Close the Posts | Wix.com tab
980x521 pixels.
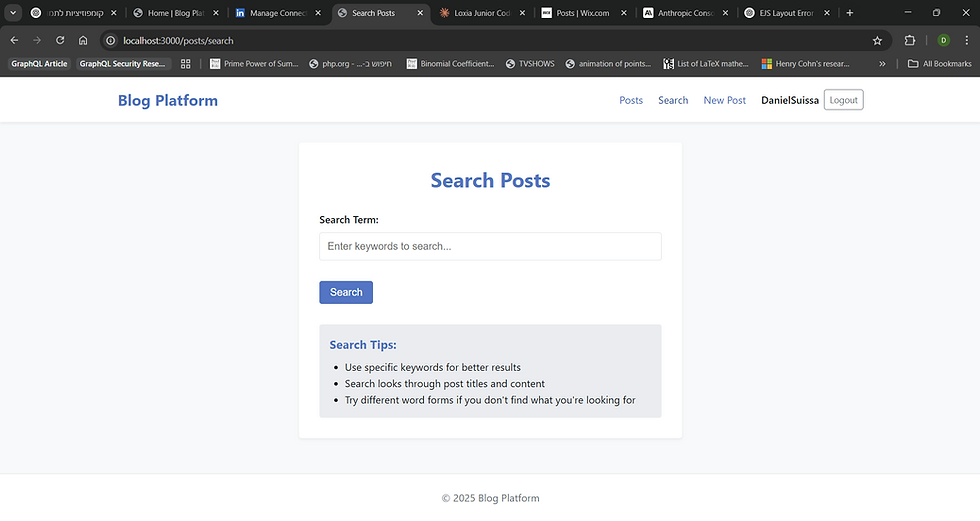624,12
